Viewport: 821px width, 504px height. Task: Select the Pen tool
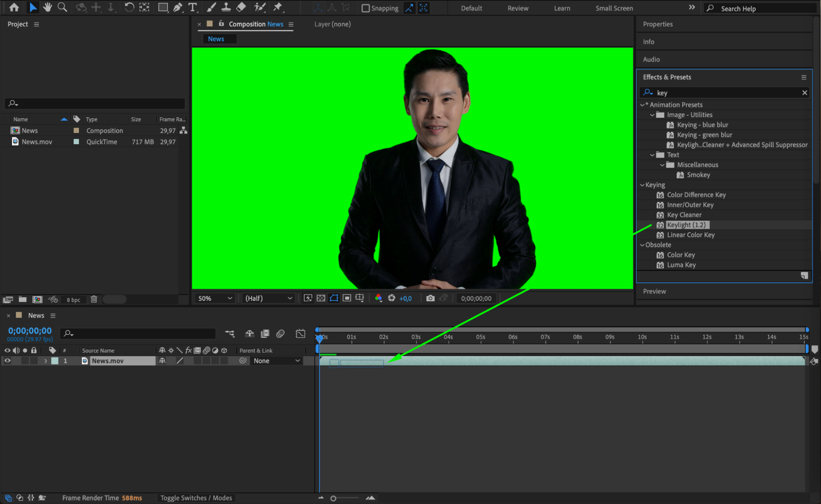178,7
